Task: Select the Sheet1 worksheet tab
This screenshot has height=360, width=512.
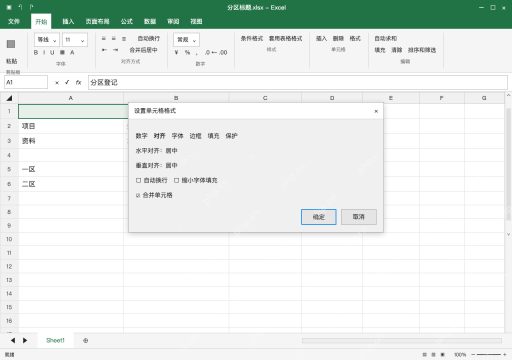Action: pyautogui.click(x=55, y=341)
